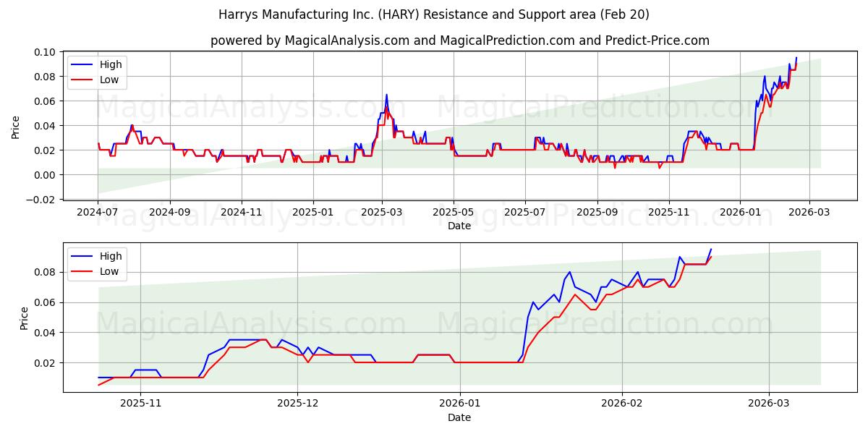Screen dimensions: 868x434
Task: Click the 'Price' axis label of the top chart
Action: pos(16,127)
